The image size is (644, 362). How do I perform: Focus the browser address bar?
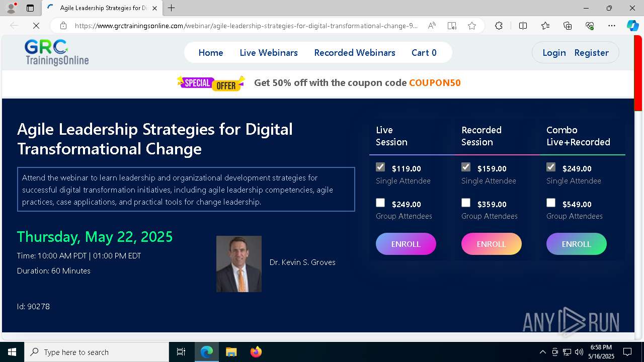(x=247, y=26)
